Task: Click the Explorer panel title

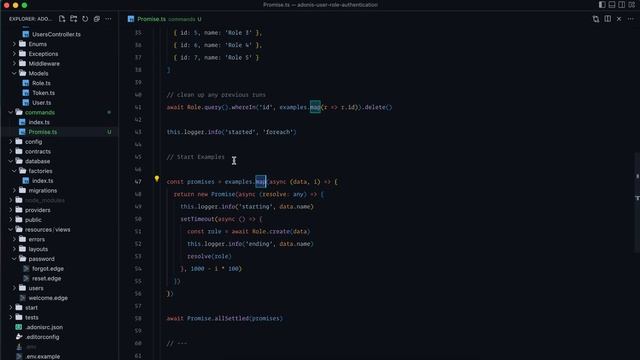Action: click(x=30, y=19)
